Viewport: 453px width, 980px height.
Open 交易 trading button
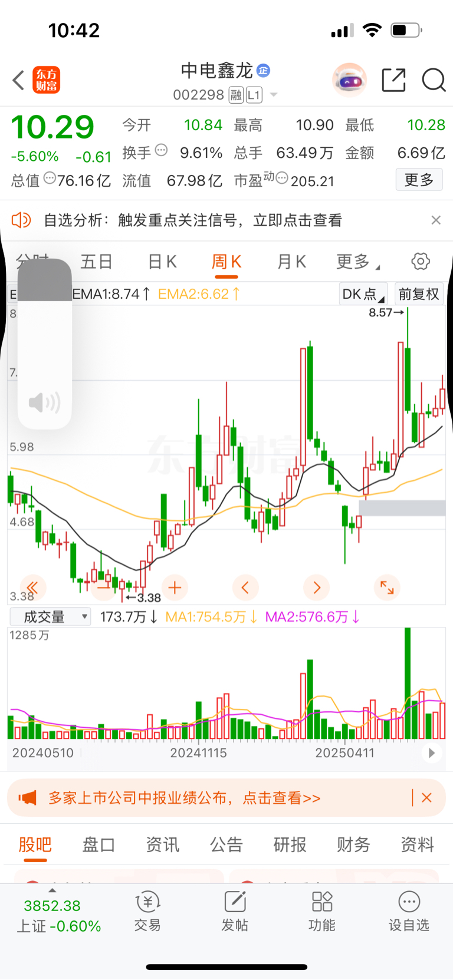click(147, 911)
